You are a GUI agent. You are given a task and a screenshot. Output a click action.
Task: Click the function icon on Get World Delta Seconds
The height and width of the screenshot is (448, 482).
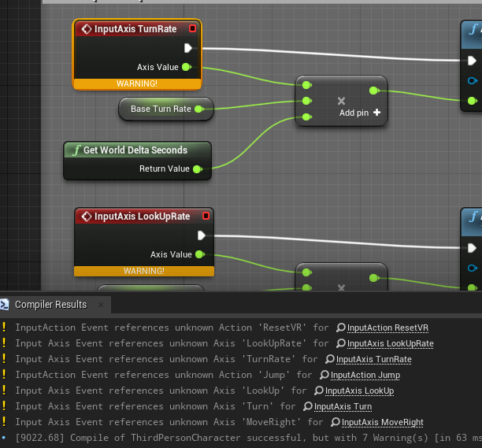click(x=77, y=150)
